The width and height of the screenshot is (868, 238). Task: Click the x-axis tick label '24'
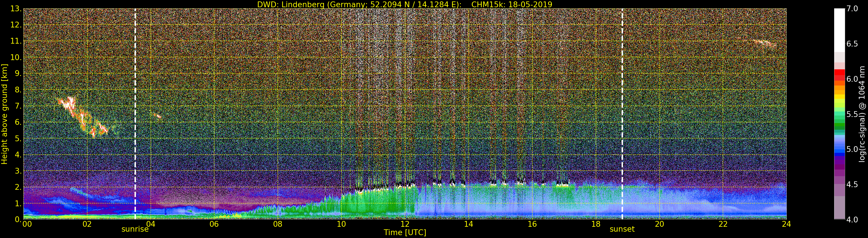(786, 224)
